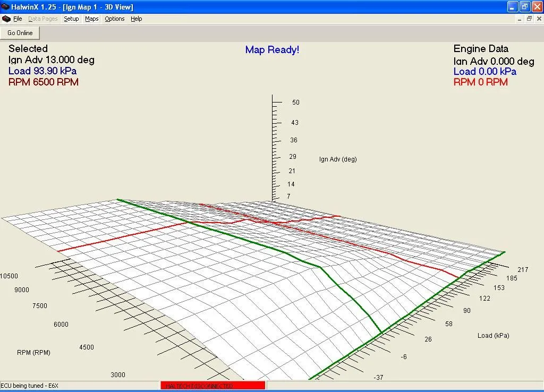The height and width of the screenshot is (392, 544).
Task: Open the Help menu
Action: coord(136,19)
